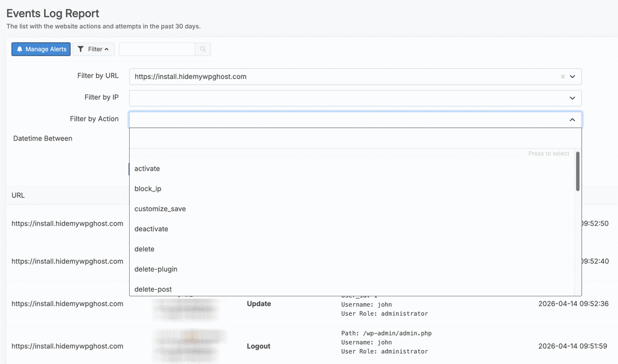The width and height of the screenshot is (618, 364).
Task: Click the Update action cell
Action: 259,304
